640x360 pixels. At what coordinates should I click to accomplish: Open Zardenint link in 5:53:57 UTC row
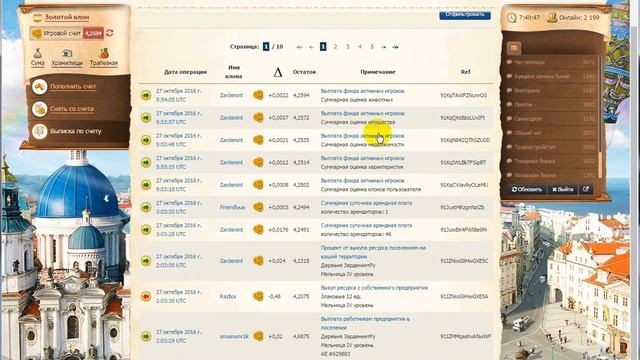click(231, 118)
